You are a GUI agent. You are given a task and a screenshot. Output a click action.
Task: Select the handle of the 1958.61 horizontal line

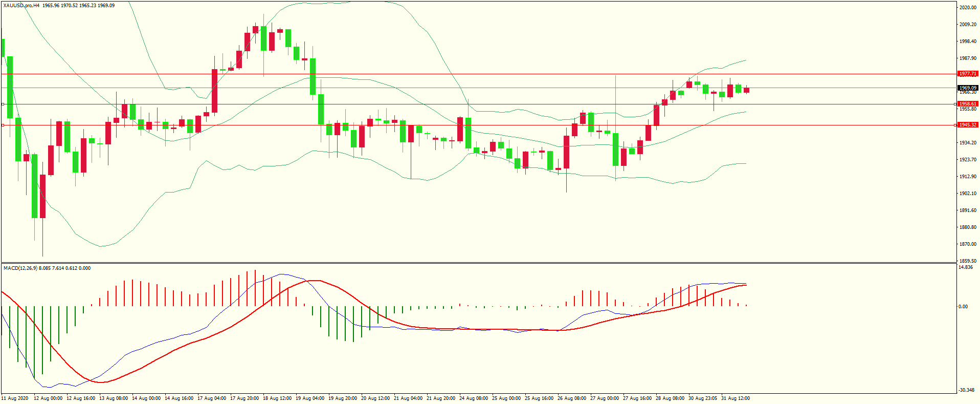point(3,104)
